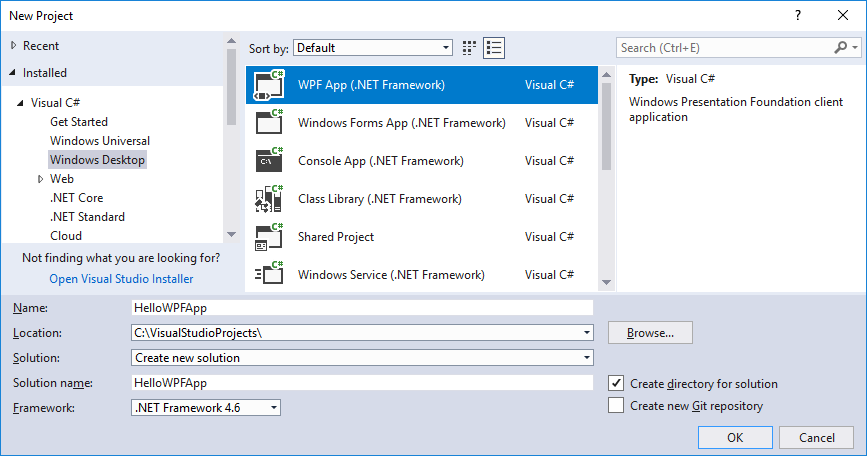Click the Windows Service template icon

pos(270,275)
